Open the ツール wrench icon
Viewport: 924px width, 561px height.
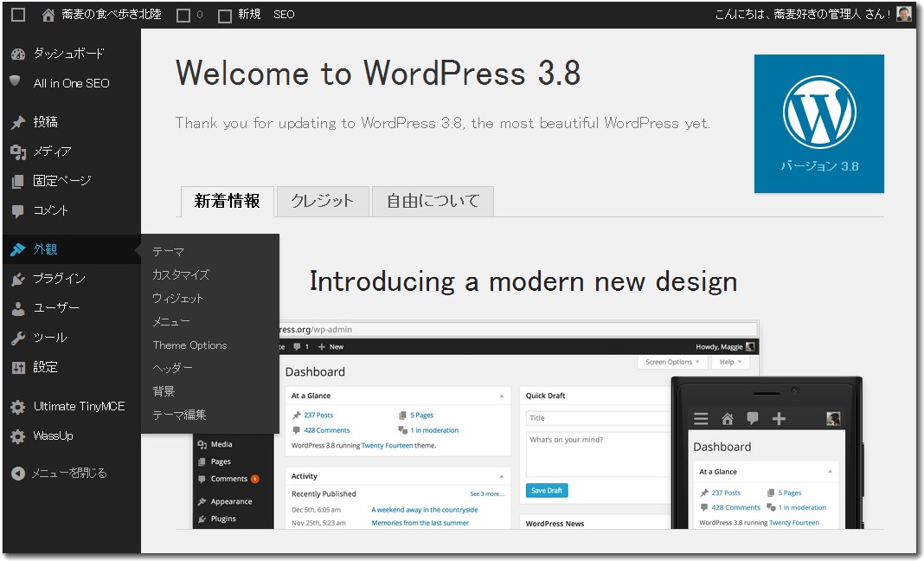(19, 338)
